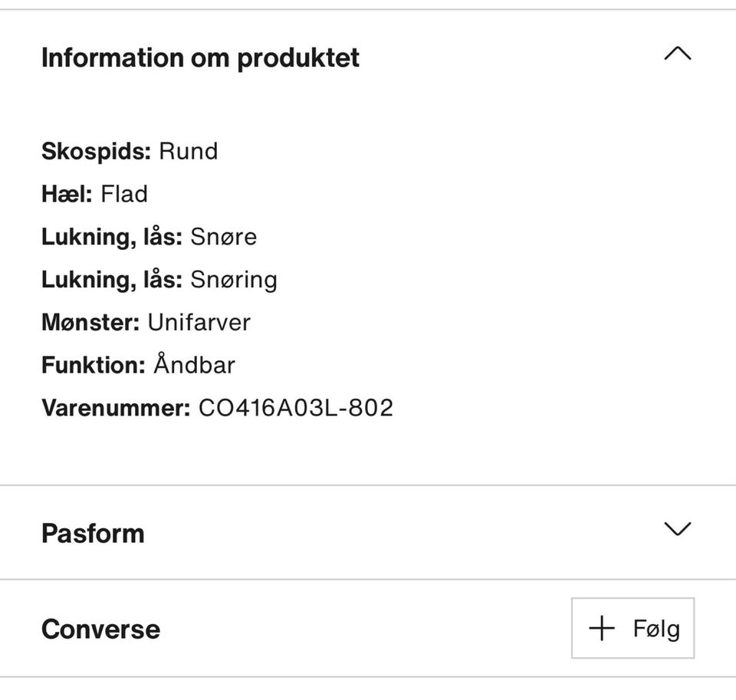The height and width of the screenshot is (700, 736).
Task: Select the Funktion label
Action: click(x=93, y=365)
